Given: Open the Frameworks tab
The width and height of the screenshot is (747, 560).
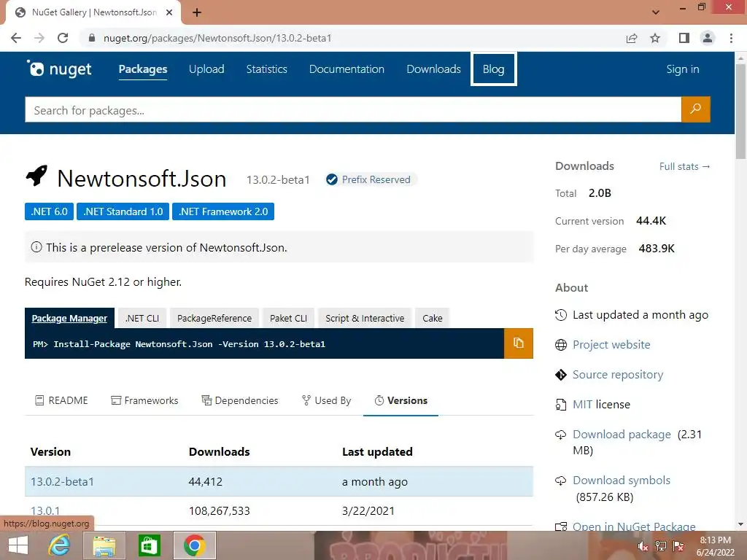Looking at the screenshot, I should tap(144, 400).
